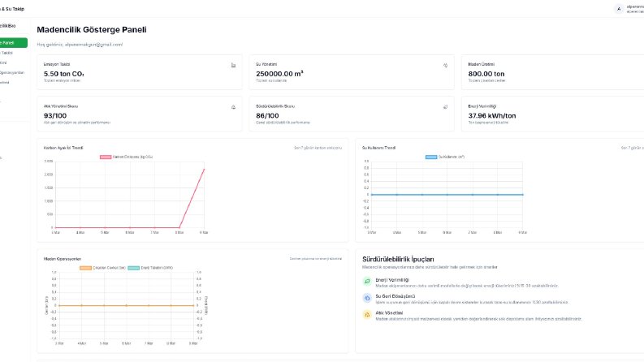Click the leaf icon on Sürdürülebilirlik Skoru card
Image resolution: width=644 pixels, height=362 pixels.
coord(445,107)
